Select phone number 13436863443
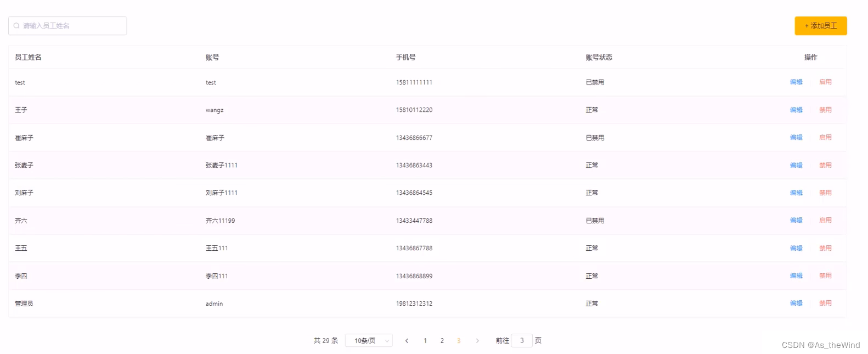868x354 pixels. click(414, 165)
